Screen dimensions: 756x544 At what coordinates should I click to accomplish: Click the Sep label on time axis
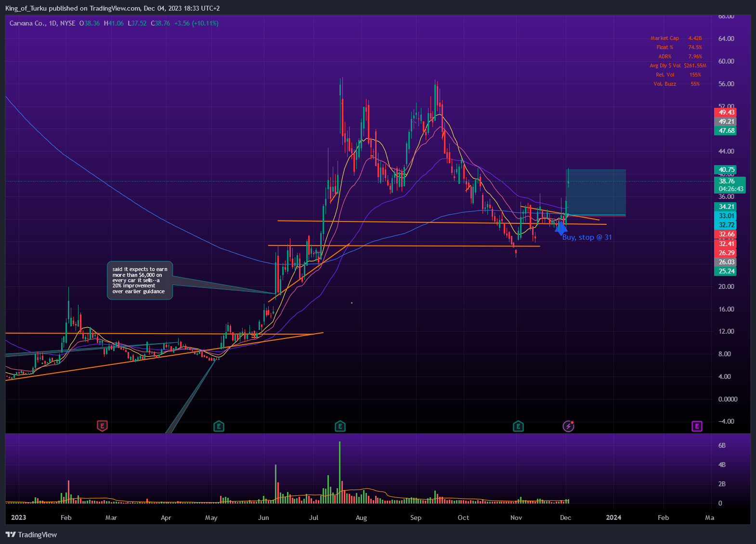416,518
